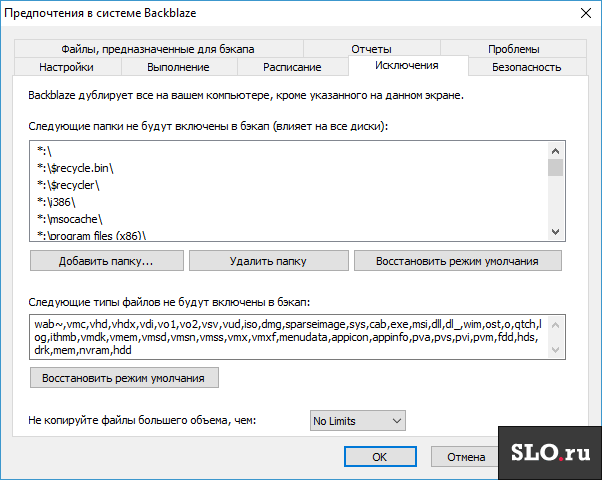Select the *:\ folder entry
The width and height of the screenshot is (602, 480).
click(44, 151)
